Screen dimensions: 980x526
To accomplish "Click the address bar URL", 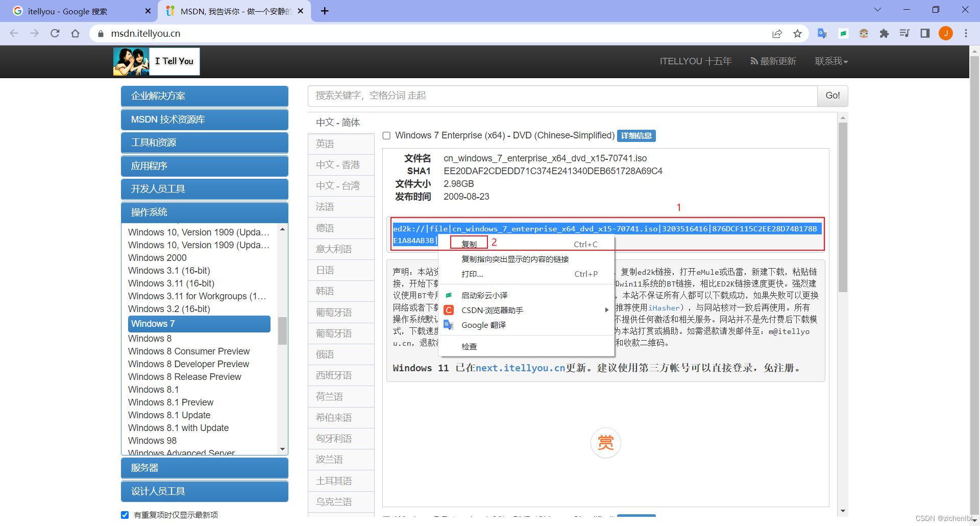I will 145,34.
